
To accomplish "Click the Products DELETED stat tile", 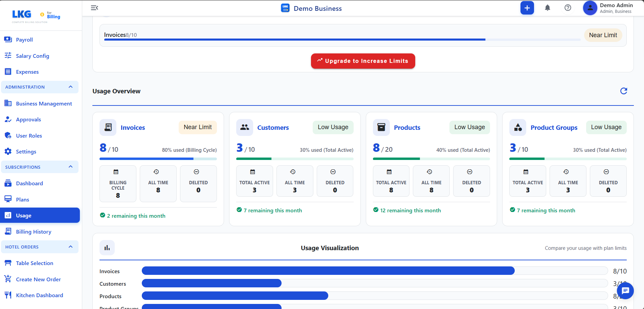I will click(471, 181).
